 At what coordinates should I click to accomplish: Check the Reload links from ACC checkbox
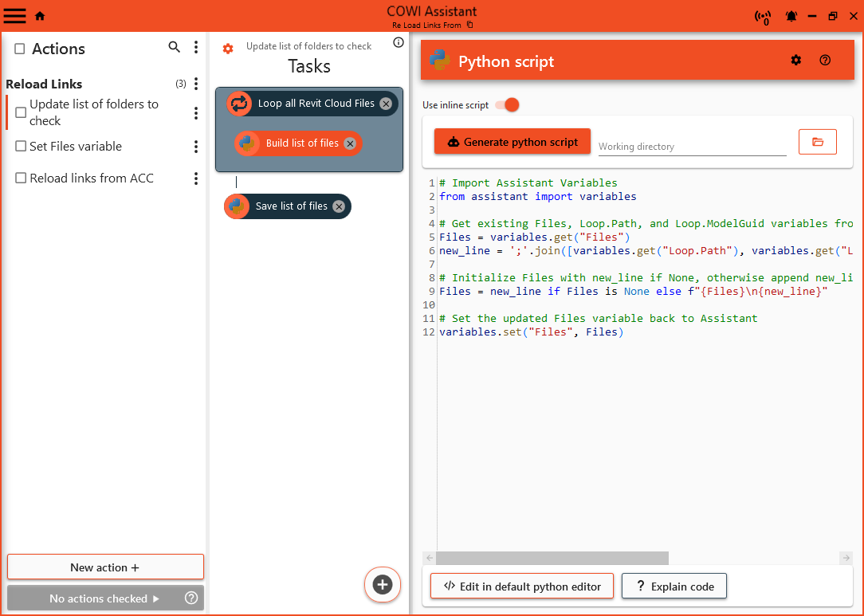pyautogui.click(x=22, y=179)
